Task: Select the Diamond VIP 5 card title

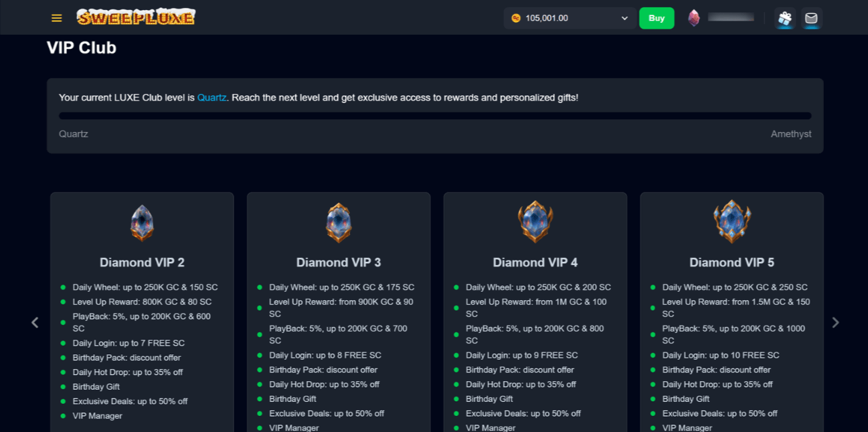Action: click(x=732, y=263)
